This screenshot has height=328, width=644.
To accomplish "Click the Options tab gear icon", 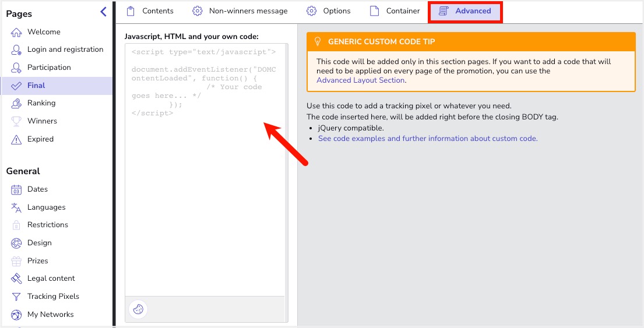I will coord(312,11).
